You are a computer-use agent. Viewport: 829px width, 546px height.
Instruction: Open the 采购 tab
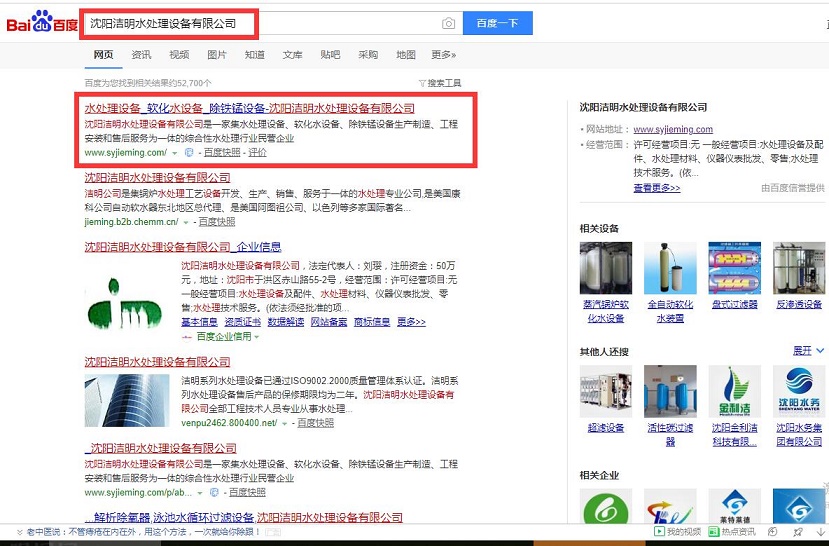[x=368, y=54]
